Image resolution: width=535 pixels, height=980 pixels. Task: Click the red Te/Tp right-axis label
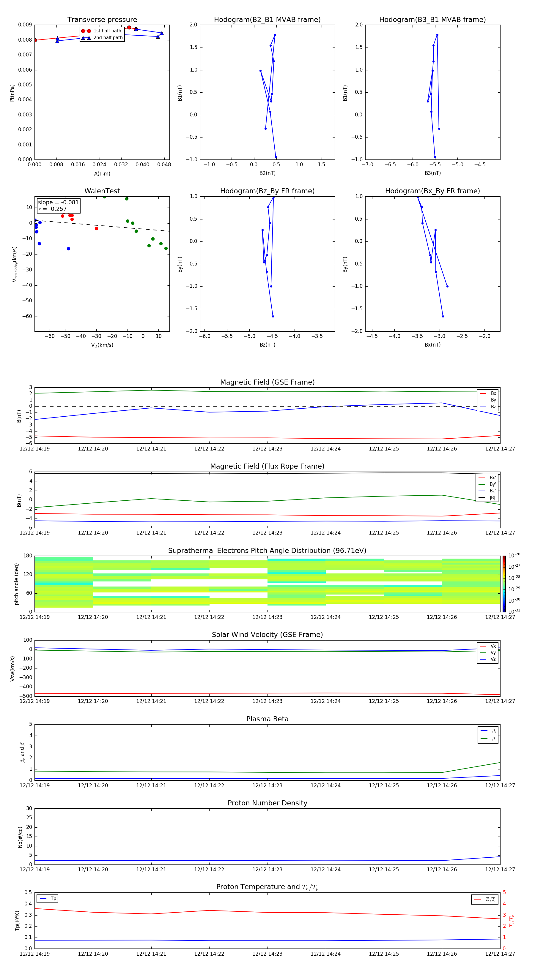point(512,921)
